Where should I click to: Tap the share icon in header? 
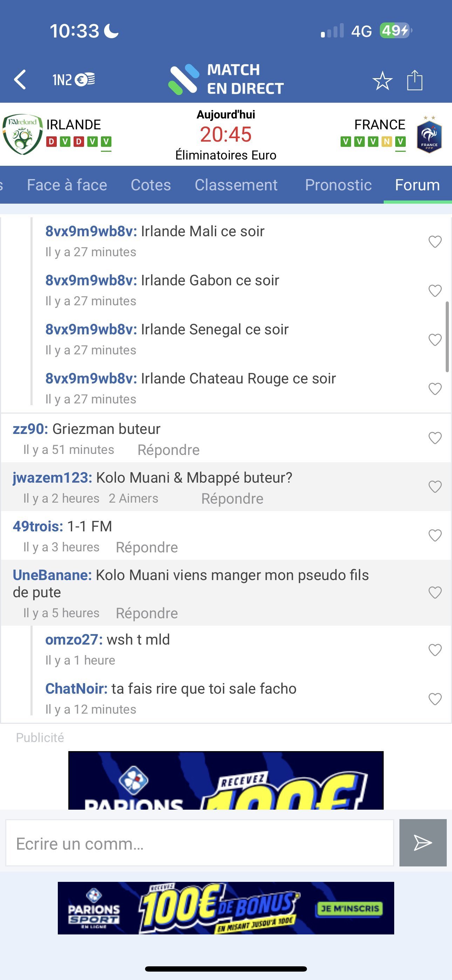[x=414, y=80]
